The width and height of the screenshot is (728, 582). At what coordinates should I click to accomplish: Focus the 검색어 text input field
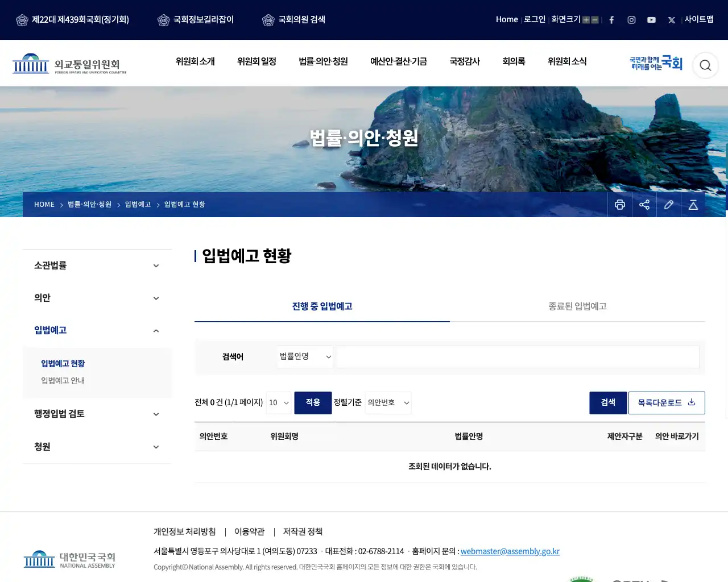click(518, 357)
